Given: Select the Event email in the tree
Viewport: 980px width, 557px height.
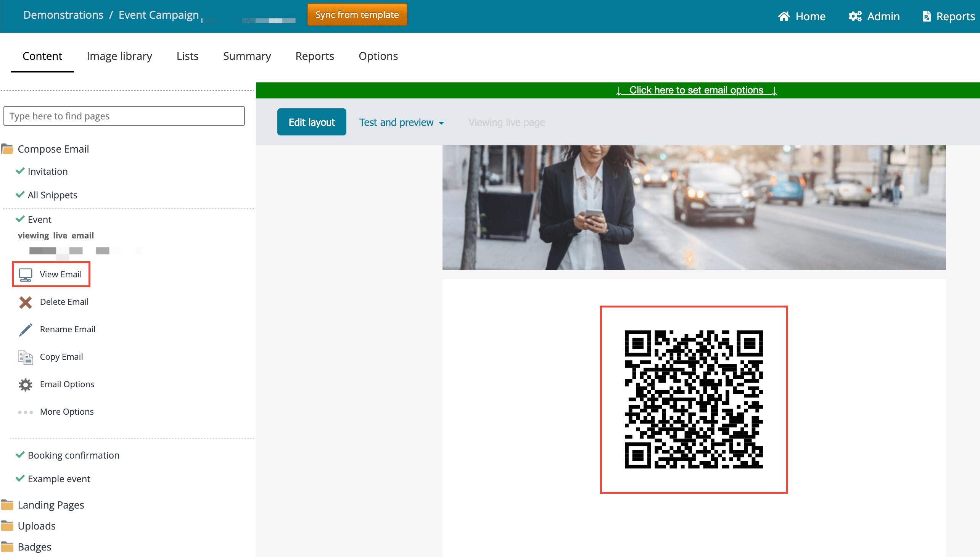Looking at the screenshot, I should pos(39,220).
